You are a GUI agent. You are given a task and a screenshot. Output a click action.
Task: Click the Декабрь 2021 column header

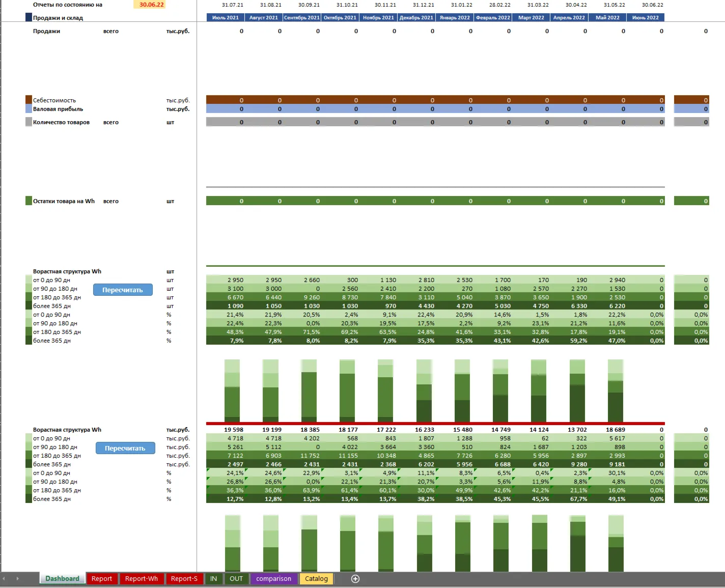416,17
